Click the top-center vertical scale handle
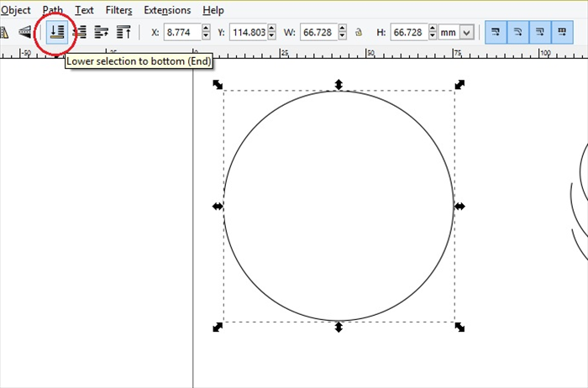This screenshot has width=588, height=388. pos(339,85)
